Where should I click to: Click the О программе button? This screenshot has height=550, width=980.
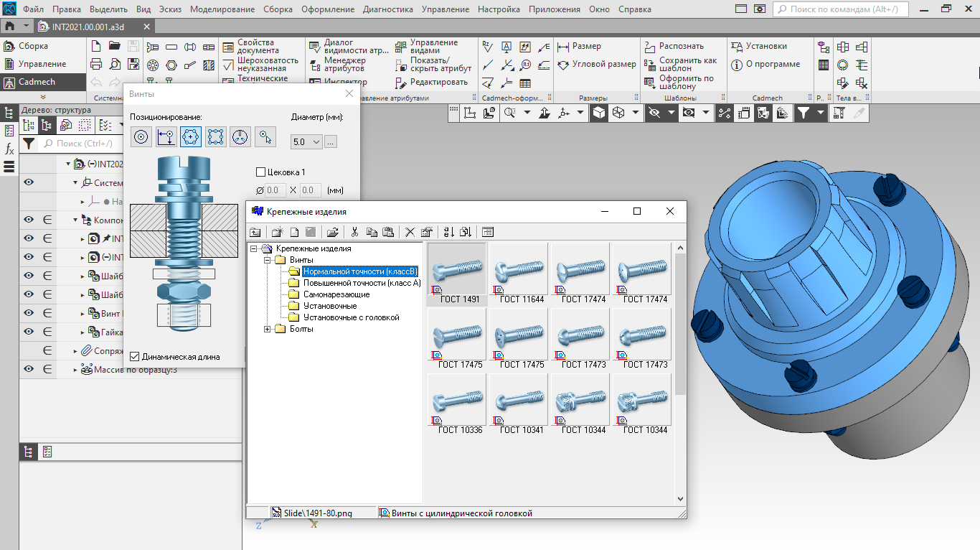(765, 65)
